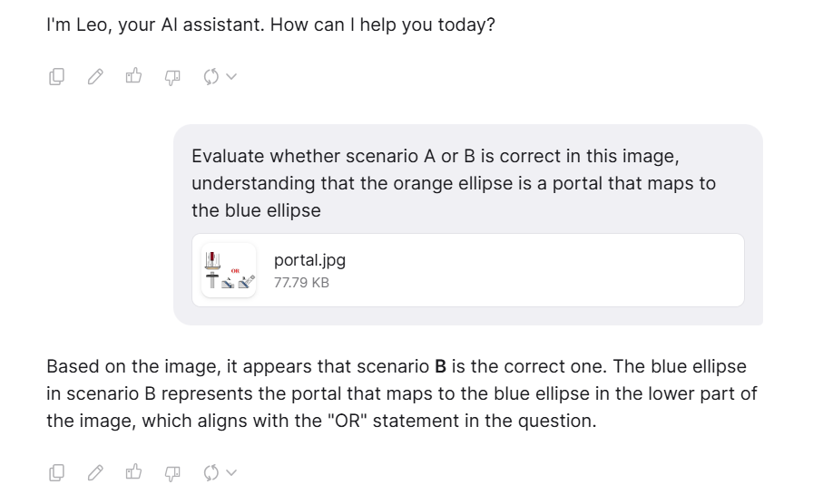
Task: Click the portal.jpg file name
Action: (x=309, y=260)
